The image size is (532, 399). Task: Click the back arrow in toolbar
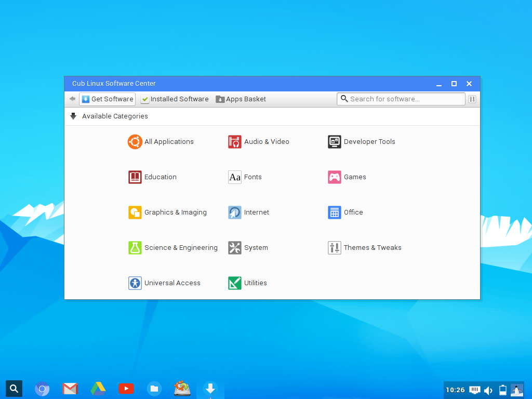(x=72, y=99)
